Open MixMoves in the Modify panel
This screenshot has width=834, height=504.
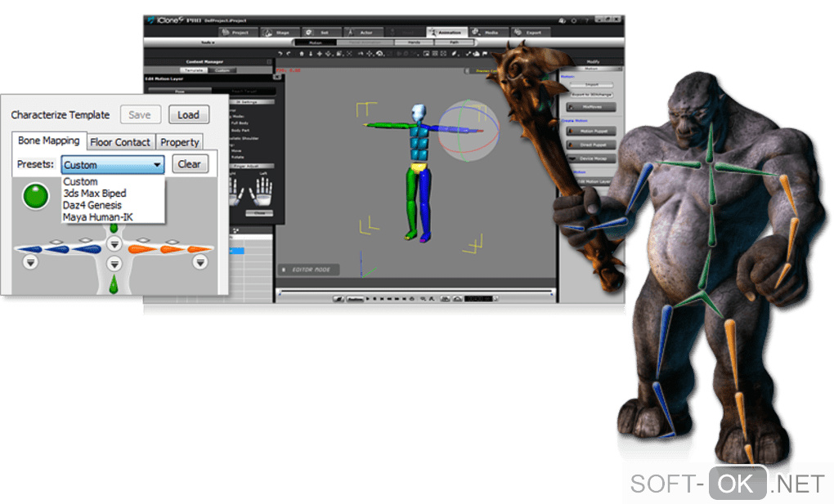point(591,107)
